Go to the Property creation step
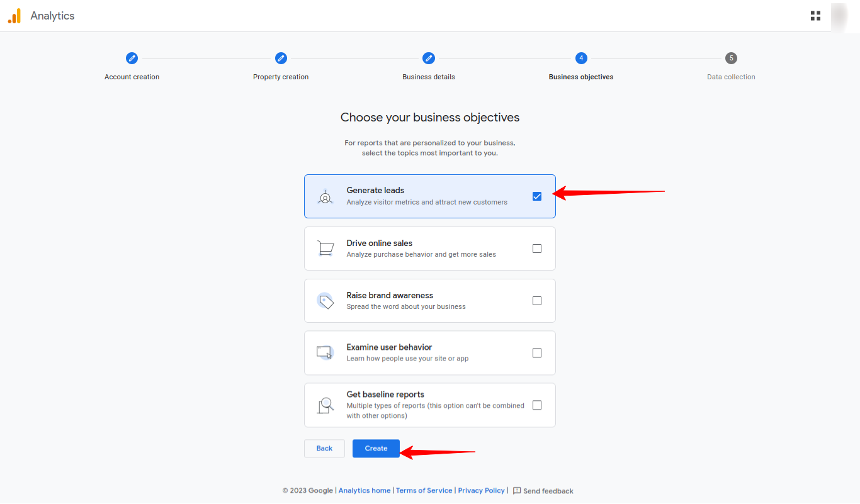The height and width of the screenshot is (504, 860). pyautogui.click(x=281, y=58)
